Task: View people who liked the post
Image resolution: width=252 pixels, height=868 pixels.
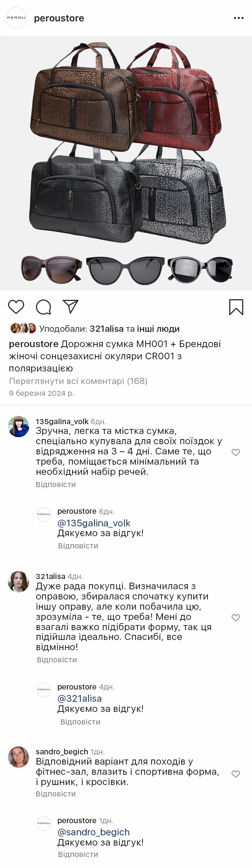Action: [109, 329]
